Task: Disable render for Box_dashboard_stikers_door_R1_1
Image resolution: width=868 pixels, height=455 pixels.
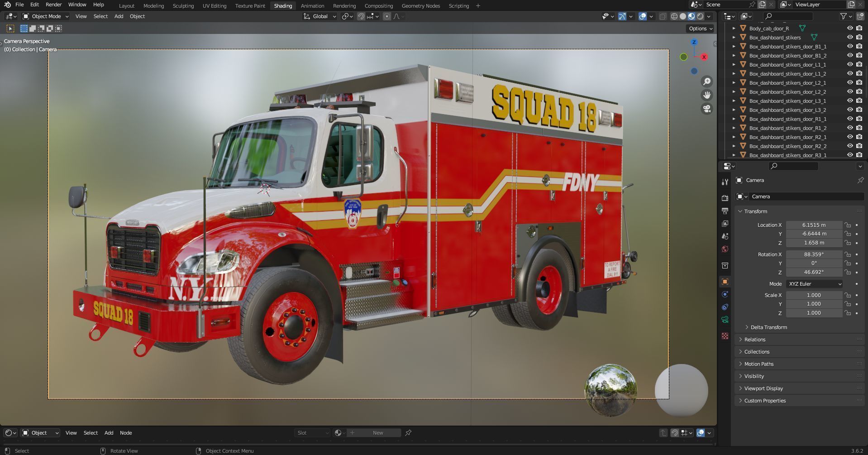Action: click(x=859, y=119)
